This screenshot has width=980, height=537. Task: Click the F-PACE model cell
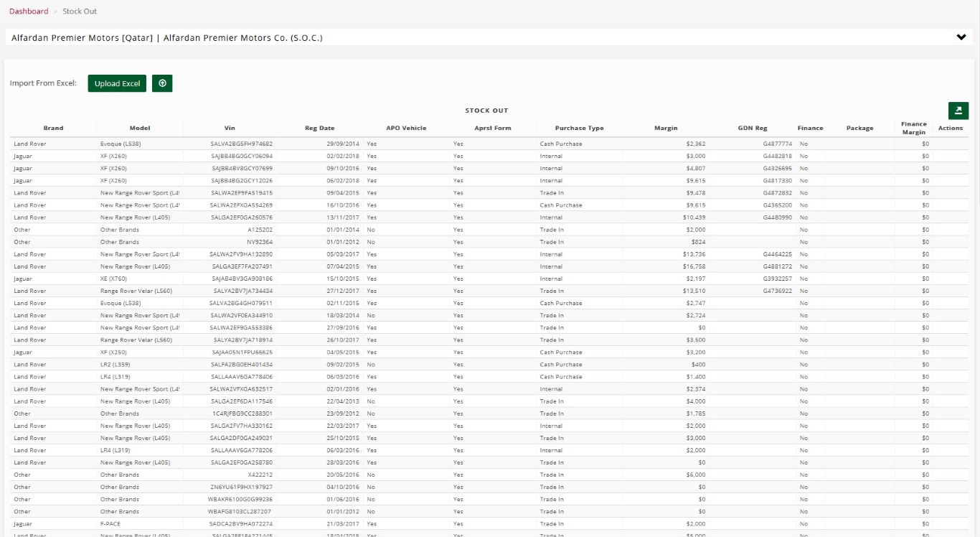[x=110, y=524]
